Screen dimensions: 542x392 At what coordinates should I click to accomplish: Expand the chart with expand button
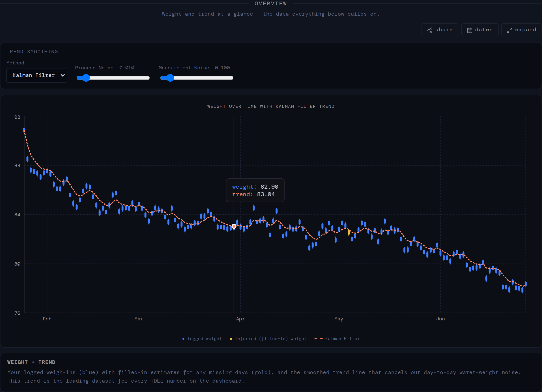click(x=521, y=30)
